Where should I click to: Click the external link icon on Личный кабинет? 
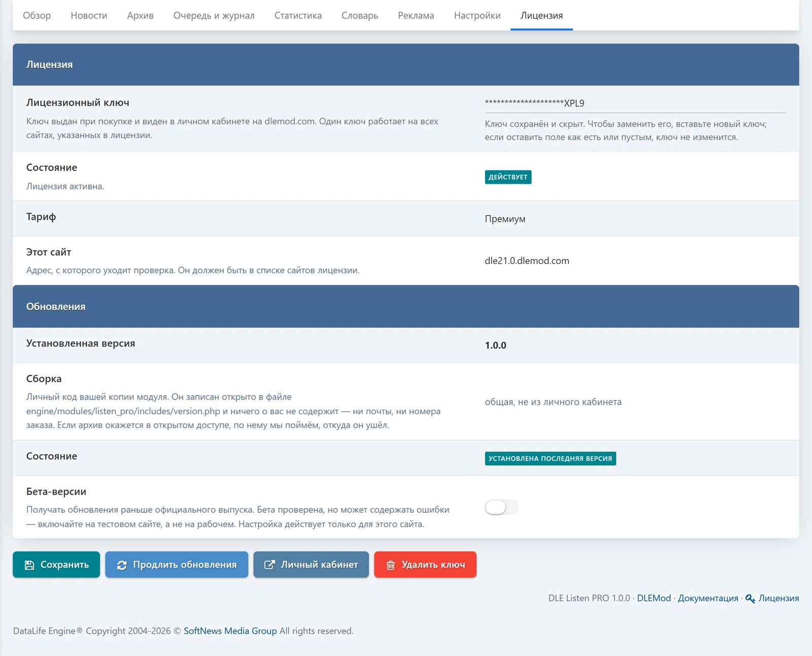pos(269,565)
